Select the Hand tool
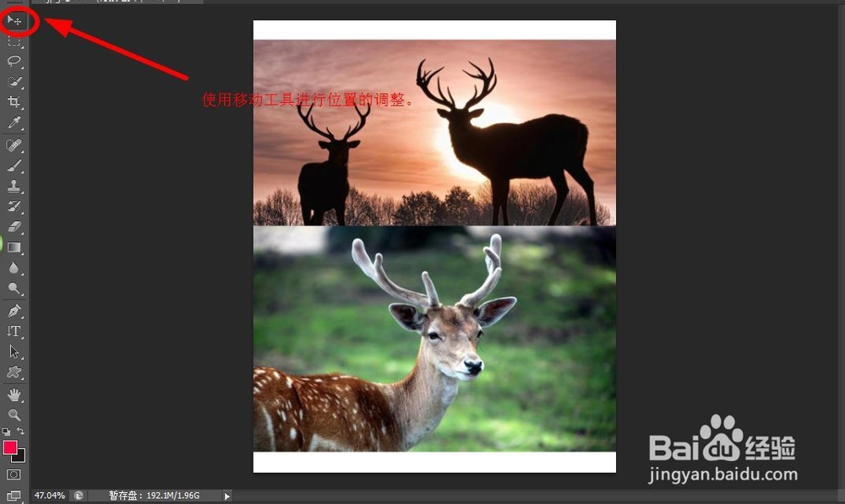Screen dimensions: 845x504 14,395
